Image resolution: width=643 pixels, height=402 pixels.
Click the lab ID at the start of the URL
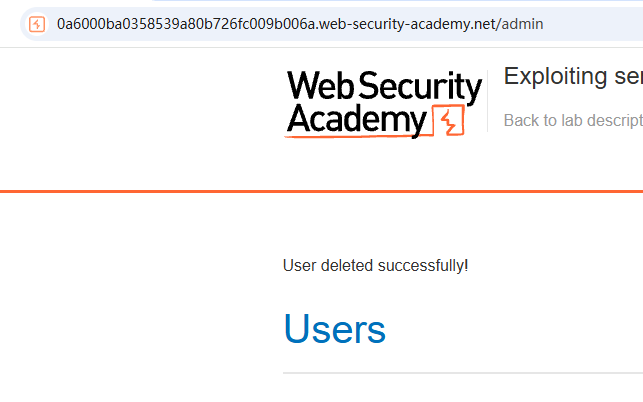(186, 24)
